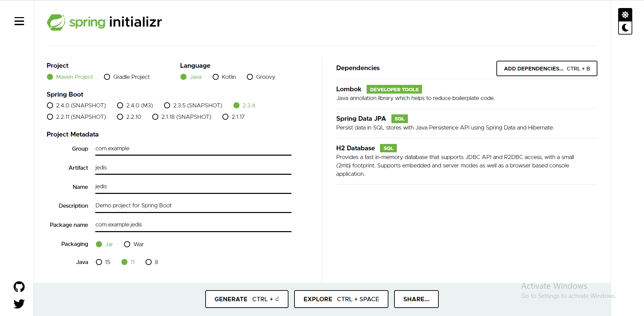Open the GitHub icon link
The image size is (644, 316).
coord(19,287)
